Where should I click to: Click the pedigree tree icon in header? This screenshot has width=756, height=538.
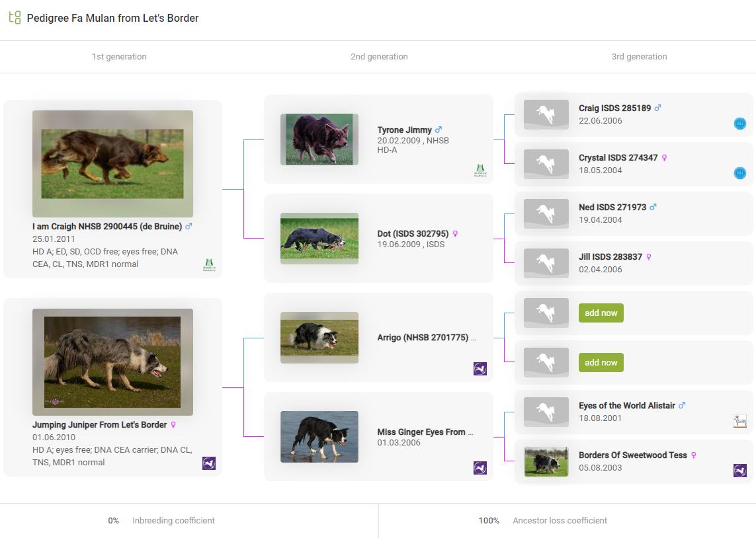point(15,18)
